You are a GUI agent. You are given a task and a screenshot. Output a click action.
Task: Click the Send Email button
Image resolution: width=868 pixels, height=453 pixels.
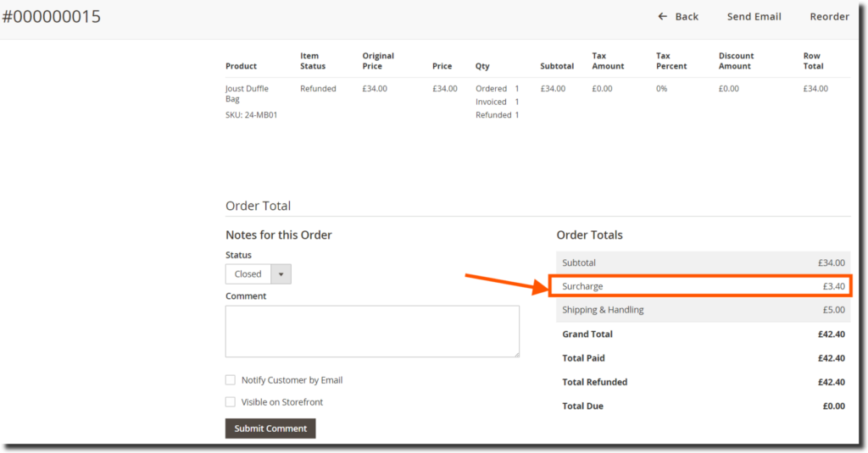point(754,17)
